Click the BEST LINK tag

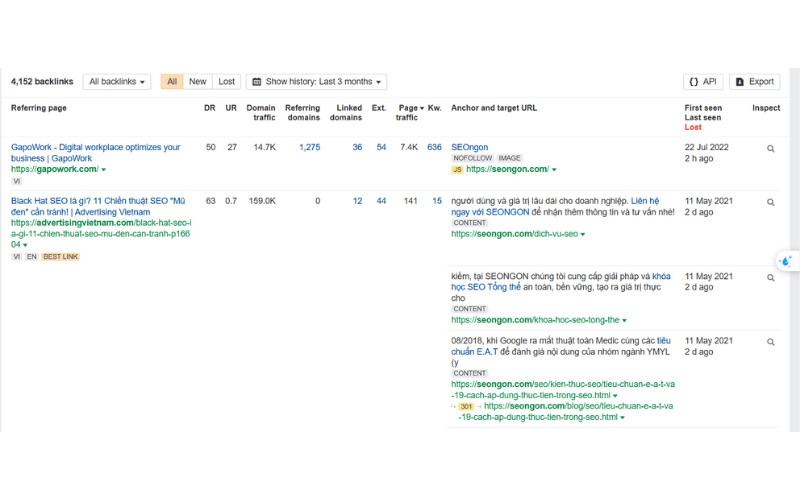[x=60, y=257]
